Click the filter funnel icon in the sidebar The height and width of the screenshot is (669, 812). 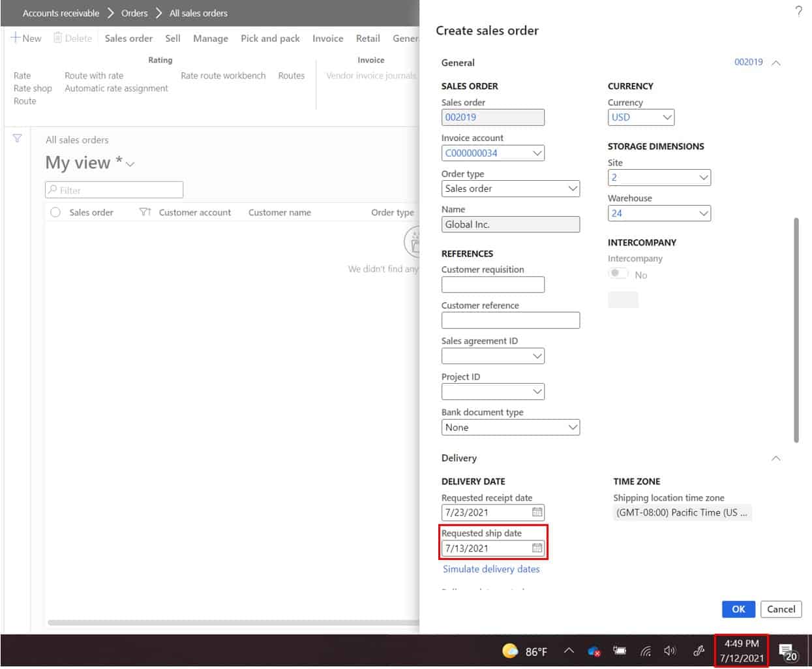tap(18, 138)
